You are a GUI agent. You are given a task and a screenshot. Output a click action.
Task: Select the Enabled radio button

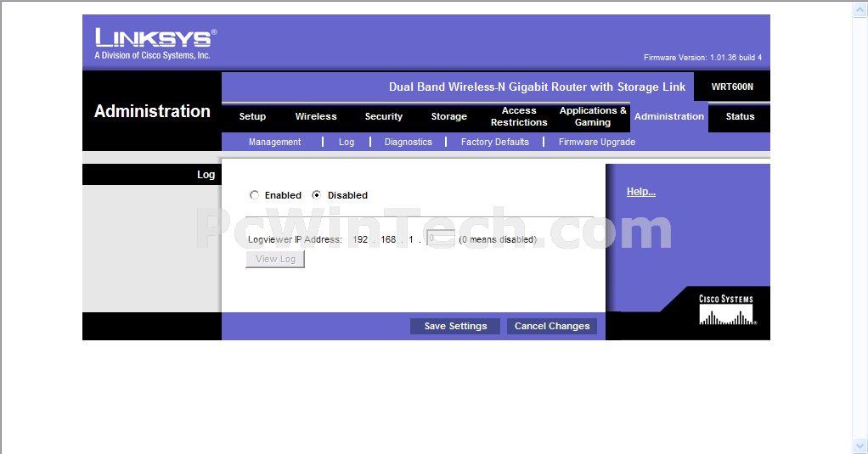254,194
